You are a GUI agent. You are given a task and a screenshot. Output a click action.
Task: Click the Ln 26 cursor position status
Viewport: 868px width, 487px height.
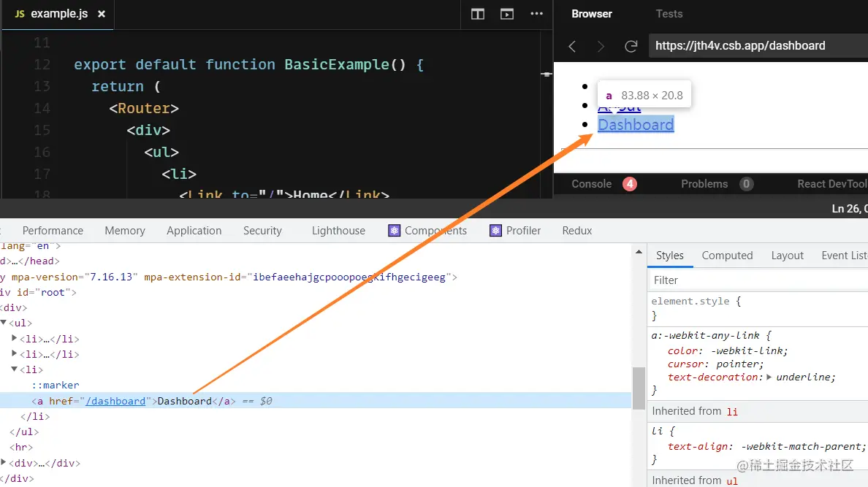tap(850, 209)
